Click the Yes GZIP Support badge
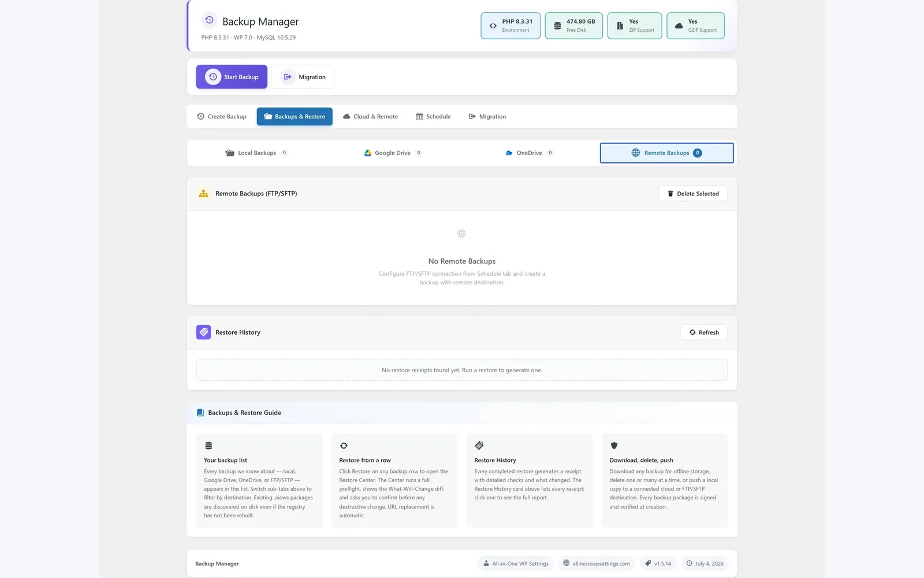The height and width of the screenshot is (578, 924). coord(695,26)
